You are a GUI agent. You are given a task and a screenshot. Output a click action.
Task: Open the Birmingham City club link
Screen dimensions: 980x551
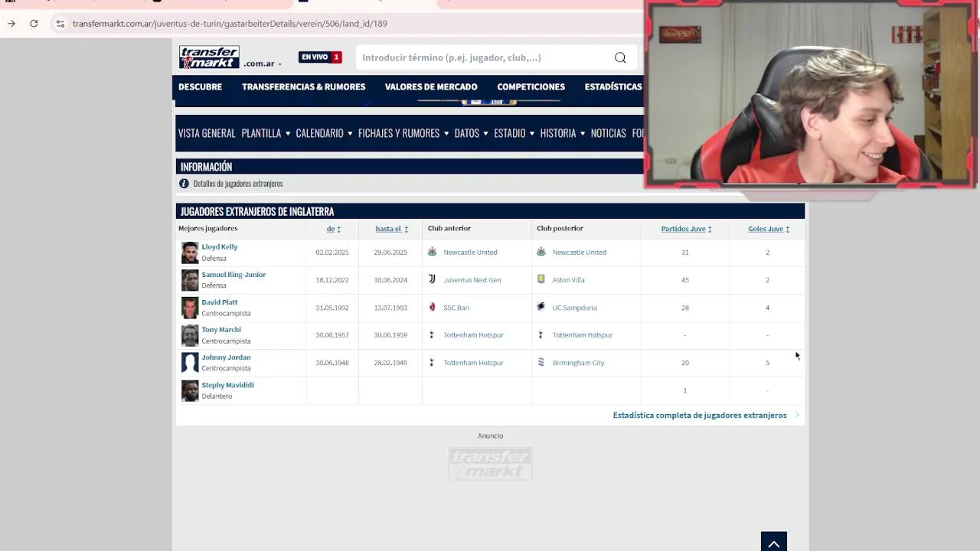click(x=578, y=363)
